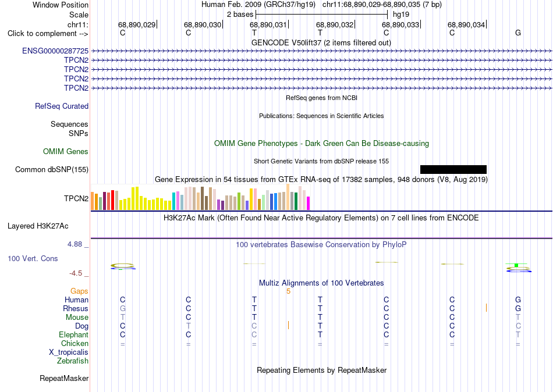
Task: Click the Dog species row label
Action: tap(82, 326)
